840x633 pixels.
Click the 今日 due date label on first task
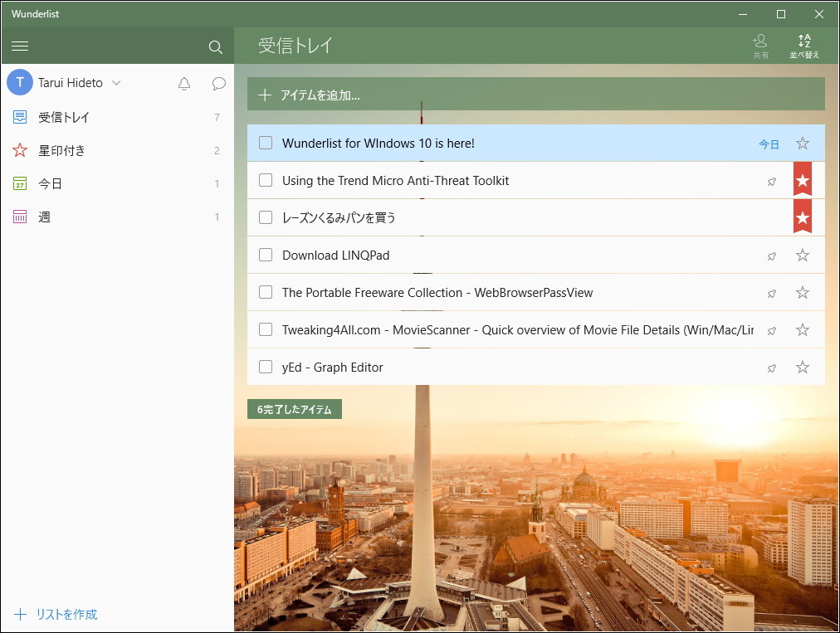pos(769,144)
